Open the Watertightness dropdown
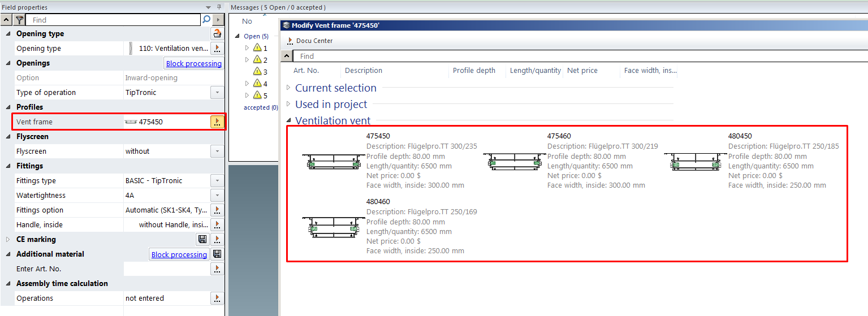868x316 pixels. [217, 196]
